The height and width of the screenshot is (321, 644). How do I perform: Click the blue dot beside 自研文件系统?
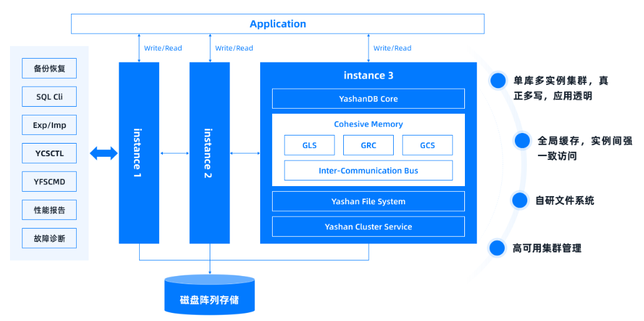click(520, 200)
